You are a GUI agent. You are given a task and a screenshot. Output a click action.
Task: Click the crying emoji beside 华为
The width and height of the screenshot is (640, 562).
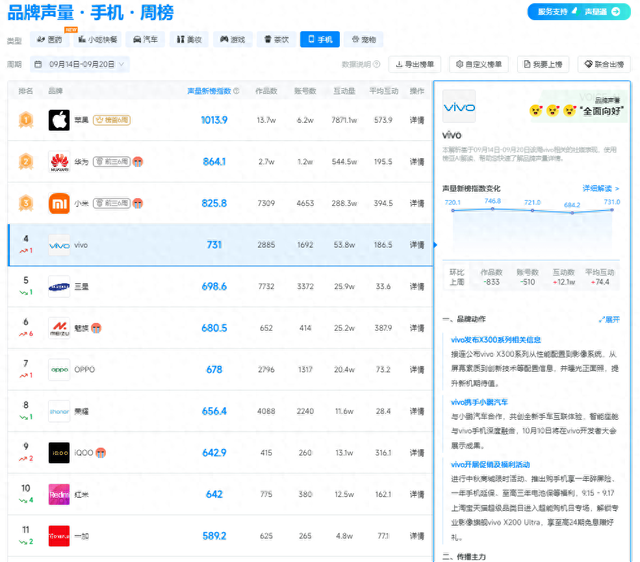(138, 162)
